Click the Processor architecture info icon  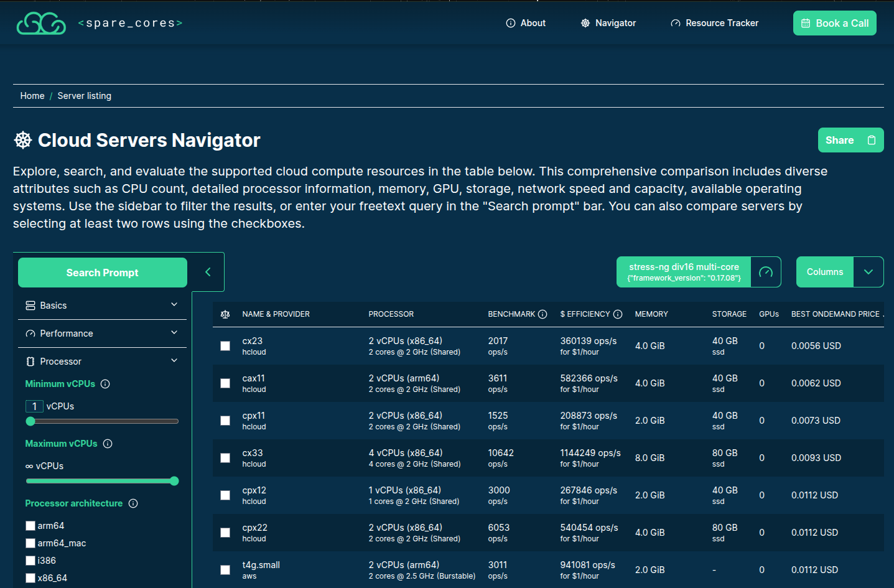(x=133, y=503)
